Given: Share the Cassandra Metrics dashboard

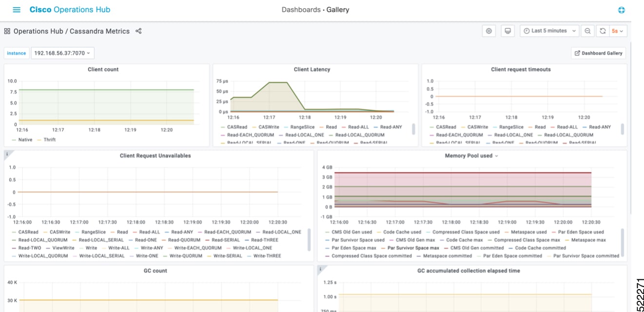Looking at the screenshot, I should pos(138,31).
